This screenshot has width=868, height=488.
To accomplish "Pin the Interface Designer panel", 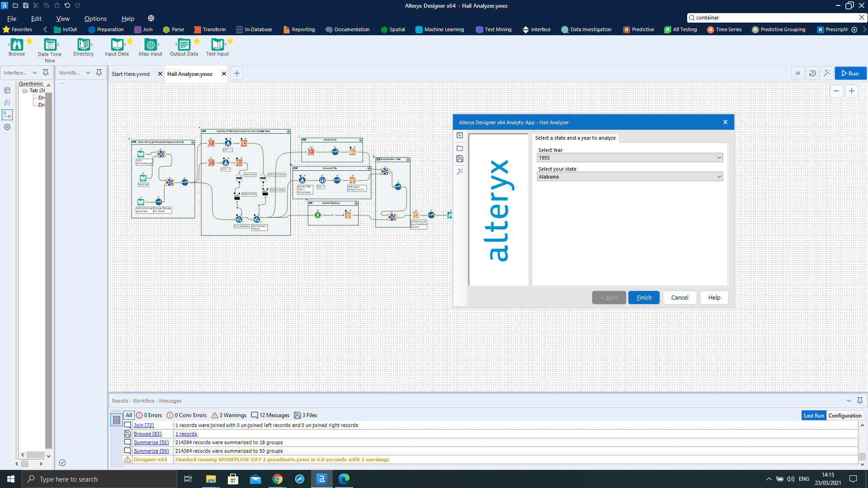I will (x=46, y=73).
